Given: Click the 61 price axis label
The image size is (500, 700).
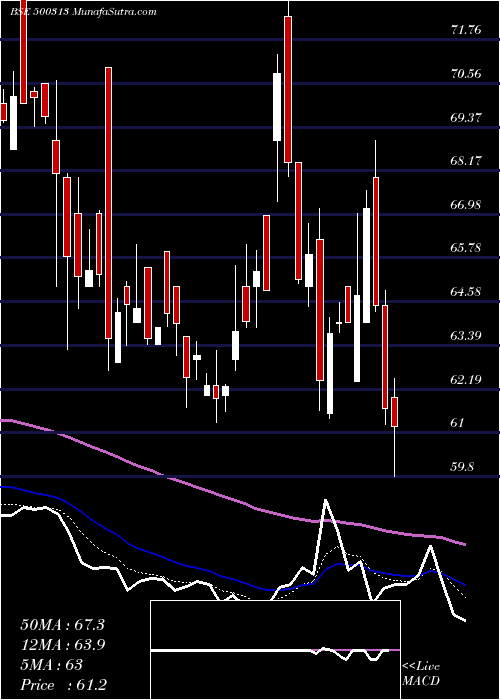Looking at the screenshot, I should tap(459, 423).
